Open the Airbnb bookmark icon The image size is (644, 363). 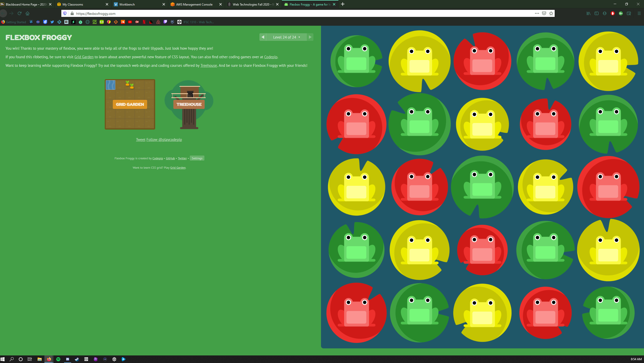(x=158, y=22)
